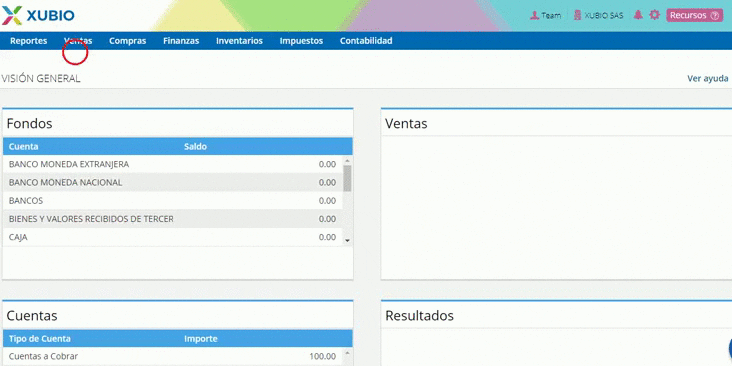Click the 100.00 amount in Cuentas

323,356
